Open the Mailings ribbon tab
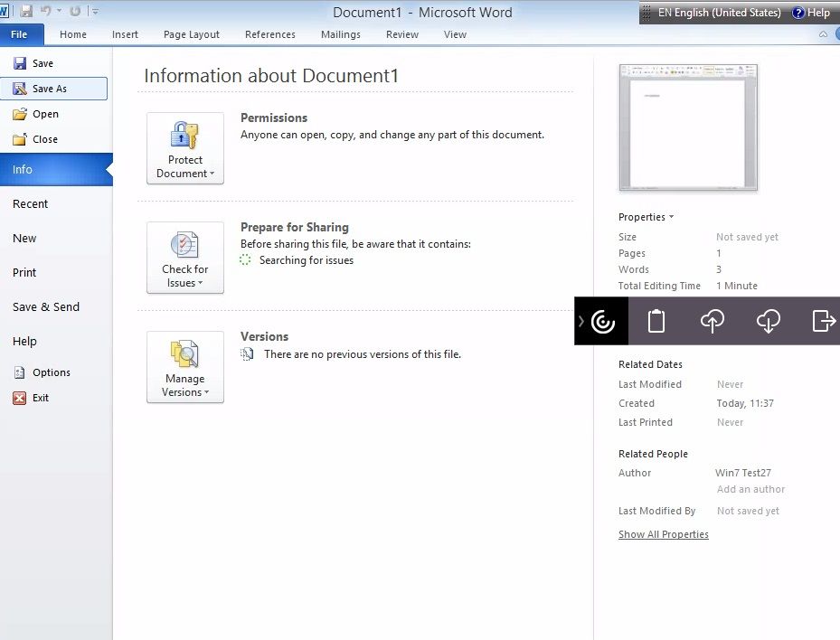The width and height of the screenshot is (840, 640). click(x=340, y=34)
